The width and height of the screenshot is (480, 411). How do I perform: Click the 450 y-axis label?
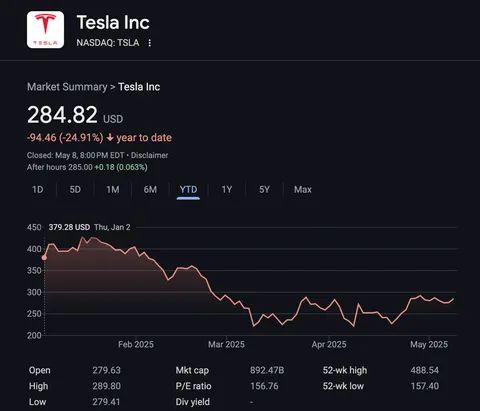[34, 228]
